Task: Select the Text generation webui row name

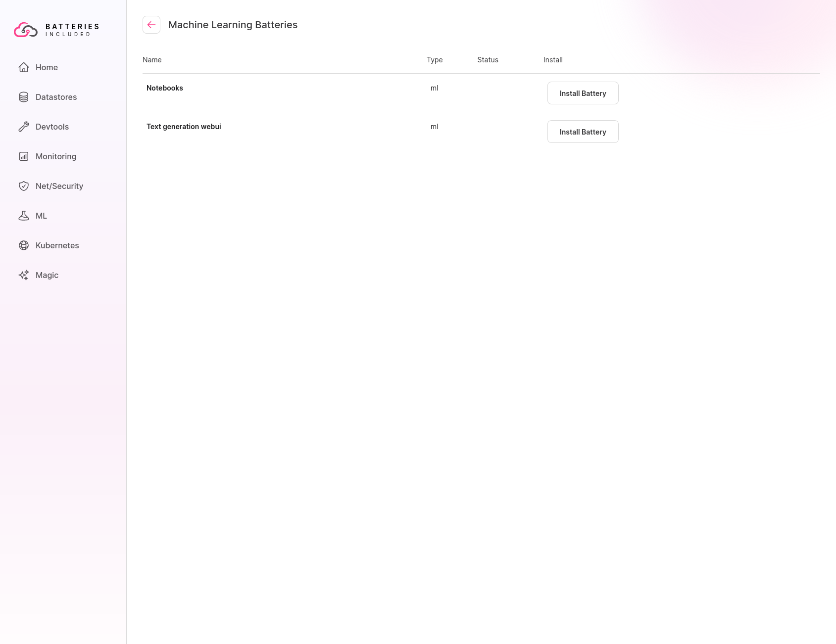Action: pos(184,127)
